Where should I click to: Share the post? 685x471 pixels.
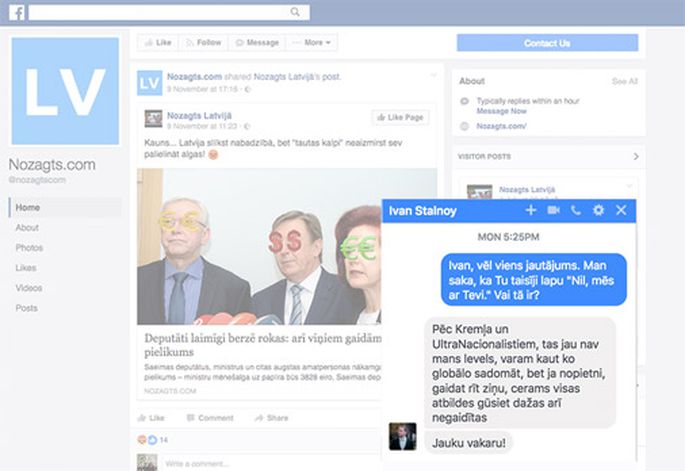(x=271, y=418)
